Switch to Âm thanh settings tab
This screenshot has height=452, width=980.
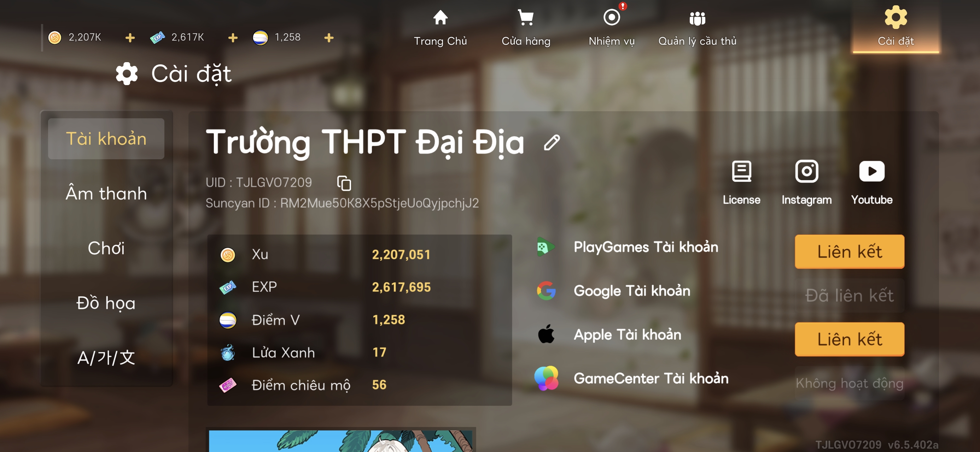(106, 194)
